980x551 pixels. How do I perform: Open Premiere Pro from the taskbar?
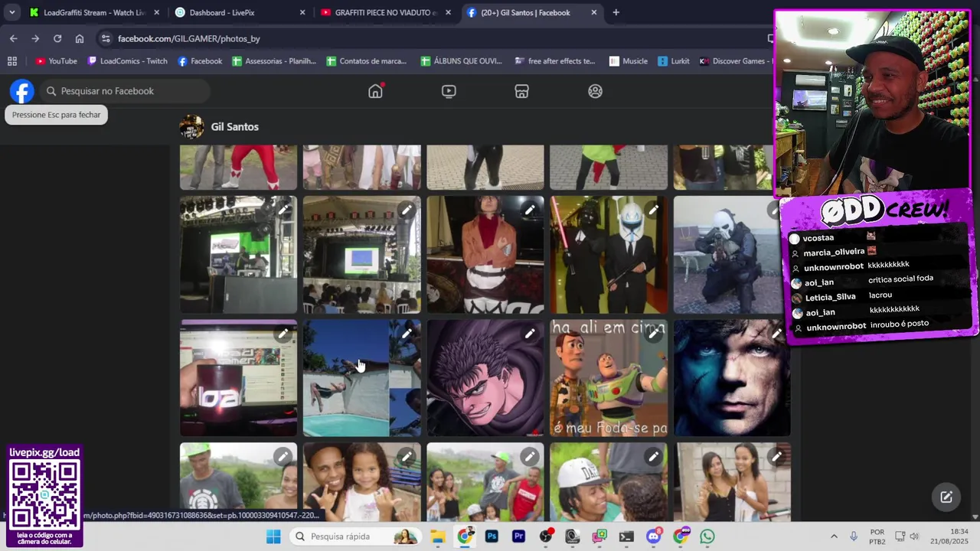click(x=518, y=536)
